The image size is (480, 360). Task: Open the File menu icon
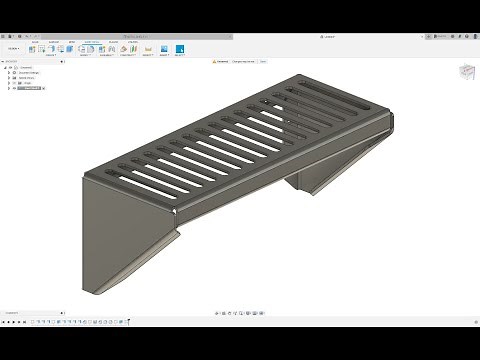click(10, 36)
